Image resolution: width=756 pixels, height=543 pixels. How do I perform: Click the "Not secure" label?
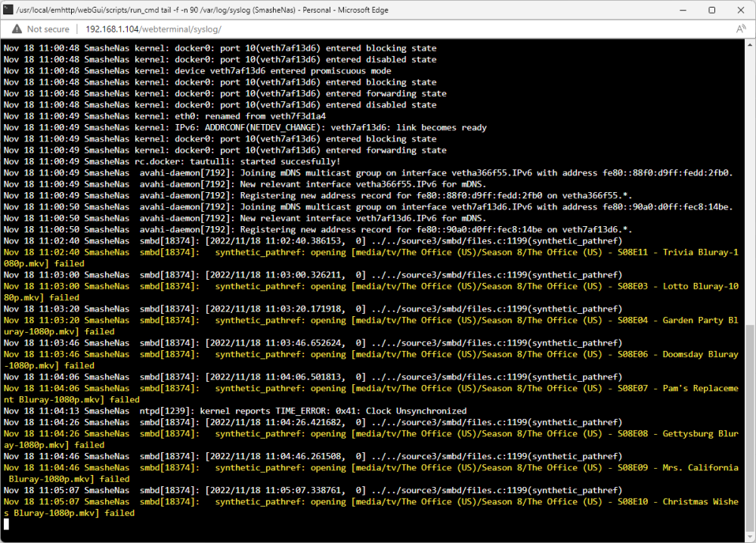pos(48,29)
